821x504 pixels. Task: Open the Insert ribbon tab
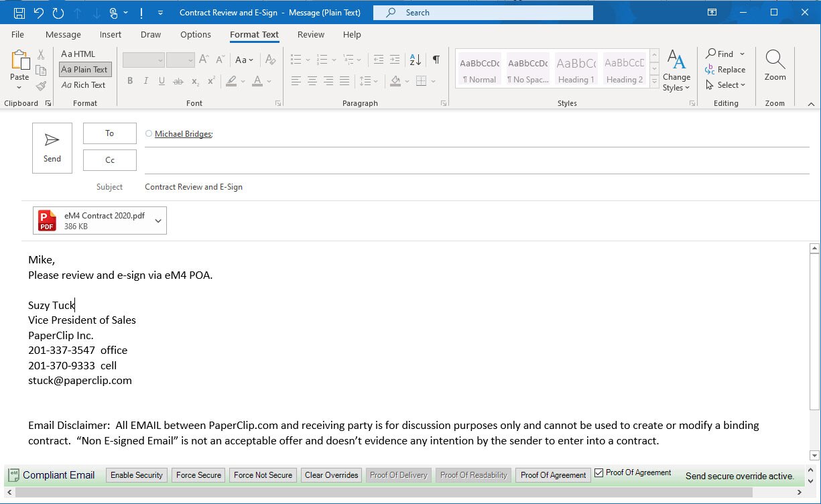(x=111, y=34)
